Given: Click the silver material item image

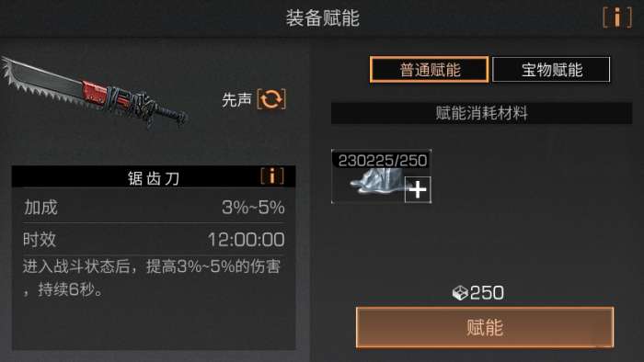Looking at the screenshot, I should (375, 183).
